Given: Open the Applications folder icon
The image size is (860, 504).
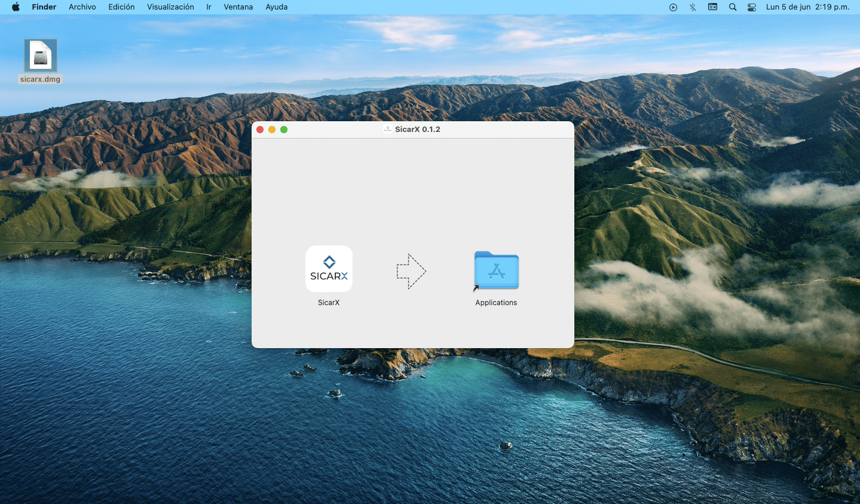Looking at the screenshot, I should [x=496, y=271].
